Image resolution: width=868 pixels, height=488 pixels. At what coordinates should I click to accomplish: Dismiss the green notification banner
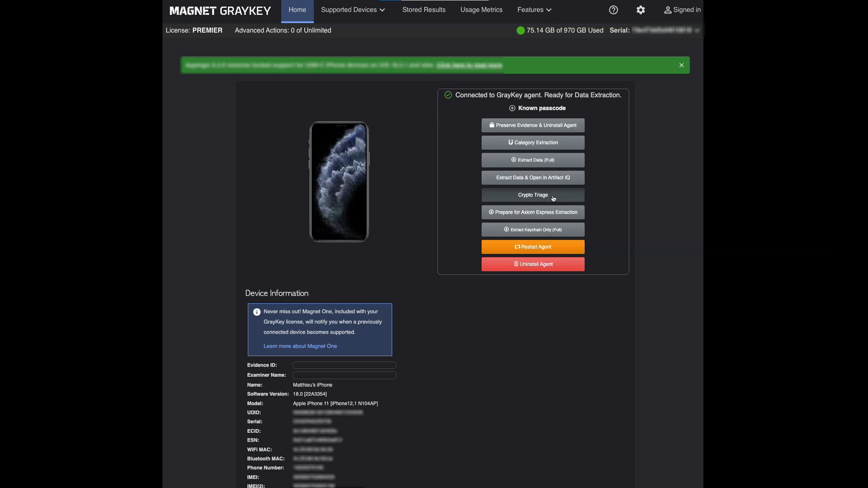681,65
